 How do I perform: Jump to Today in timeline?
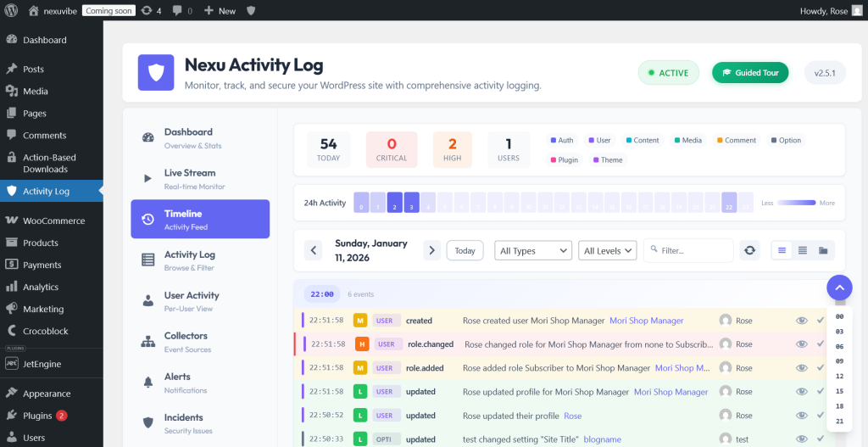[465, 250]
